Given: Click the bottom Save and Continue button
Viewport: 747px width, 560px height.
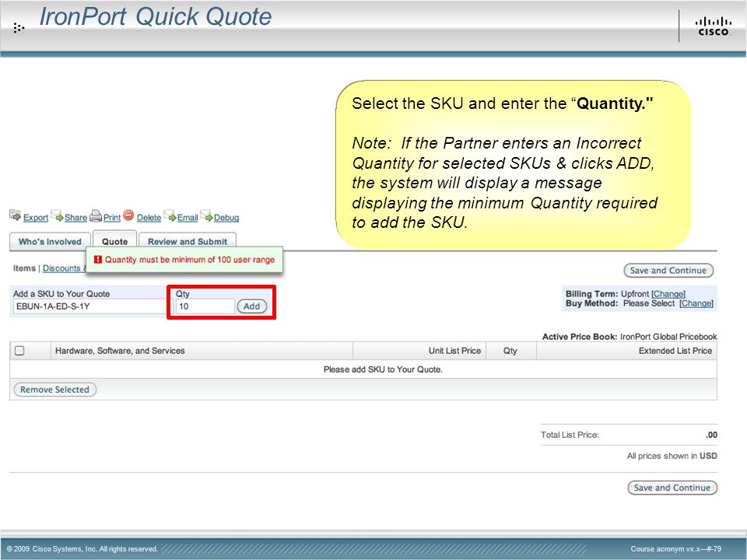Looking at the screenshot, I should click(672, 488).
